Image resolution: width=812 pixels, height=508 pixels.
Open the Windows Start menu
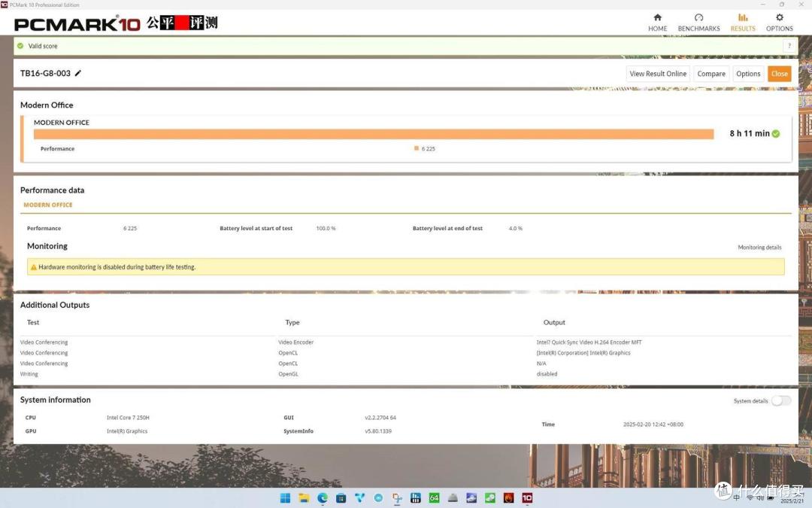285,498
